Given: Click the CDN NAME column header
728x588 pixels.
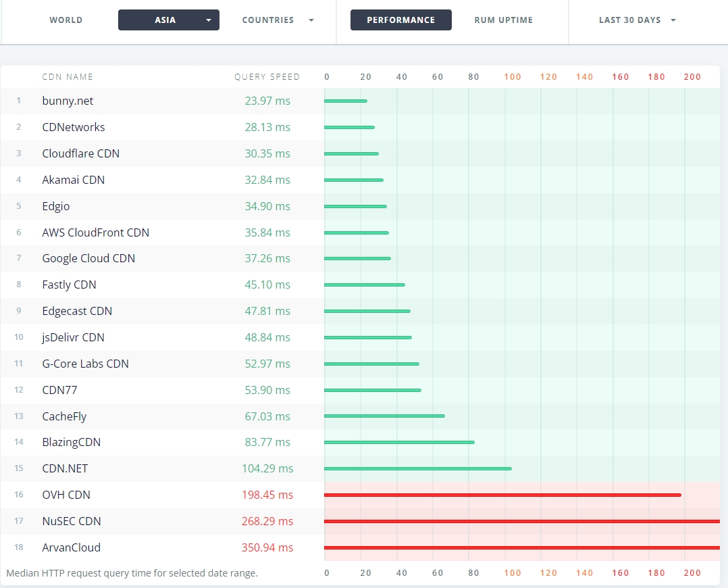Looking at the screenshot, I should tap(68, 76).
